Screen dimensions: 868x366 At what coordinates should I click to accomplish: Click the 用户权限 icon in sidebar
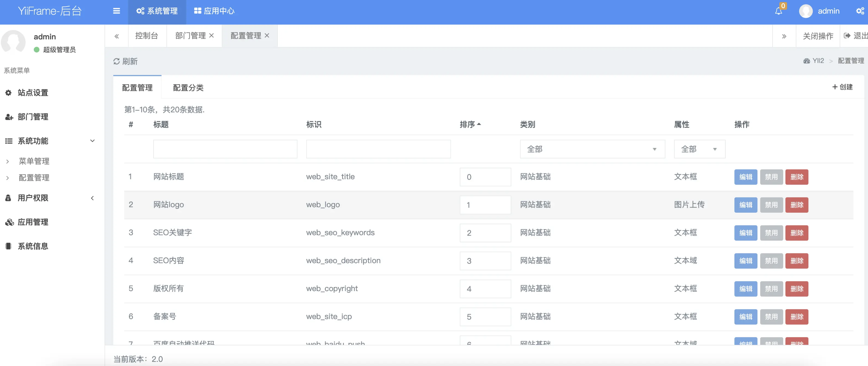tap(9, 198)
